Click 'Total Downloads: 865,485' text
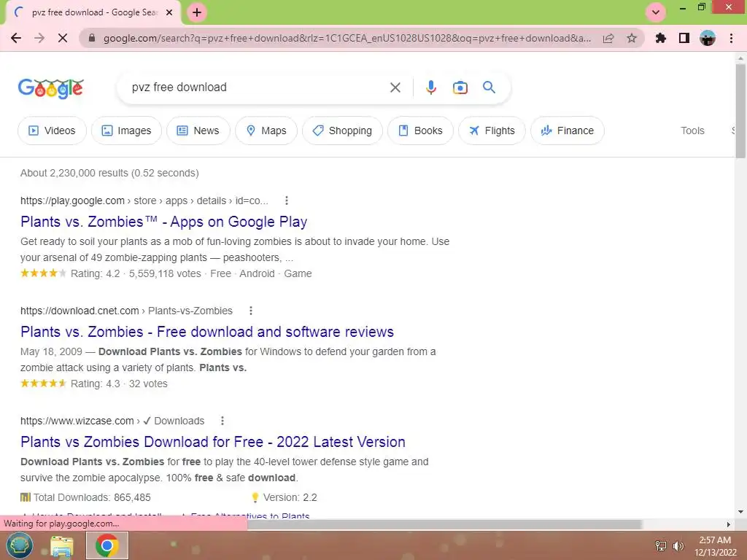747x560 pixels. click(x=92, y=497)
